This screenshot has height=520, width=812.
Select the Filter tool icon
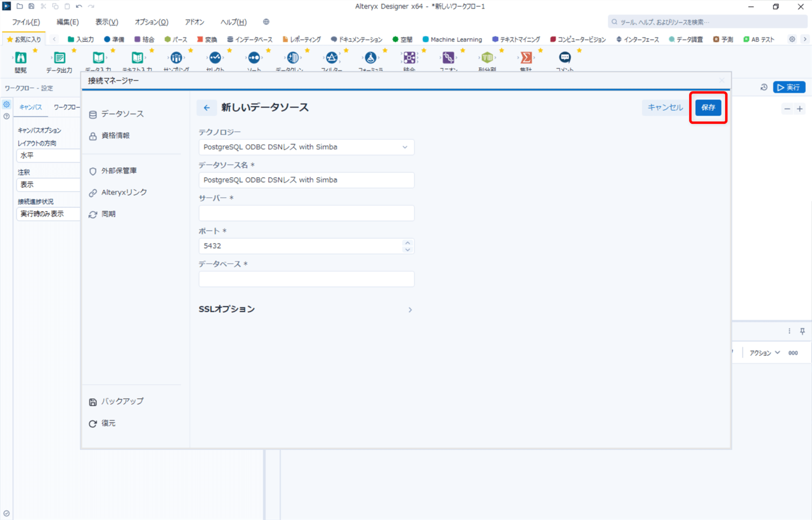coord(332,58)
